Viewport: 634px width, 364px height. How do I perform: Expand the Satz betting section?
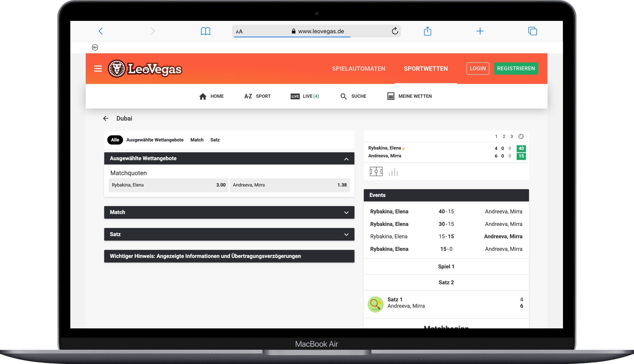click(346, 234)
